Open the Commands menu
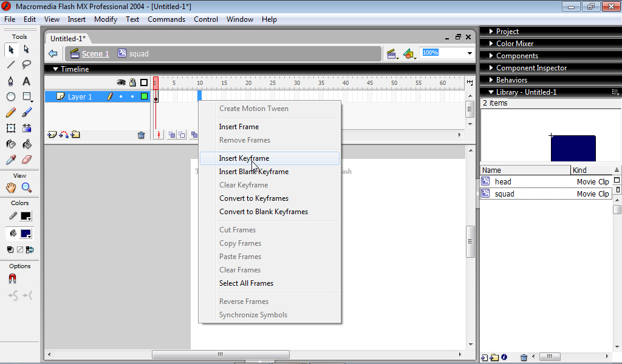 click(x=166, y=19)
